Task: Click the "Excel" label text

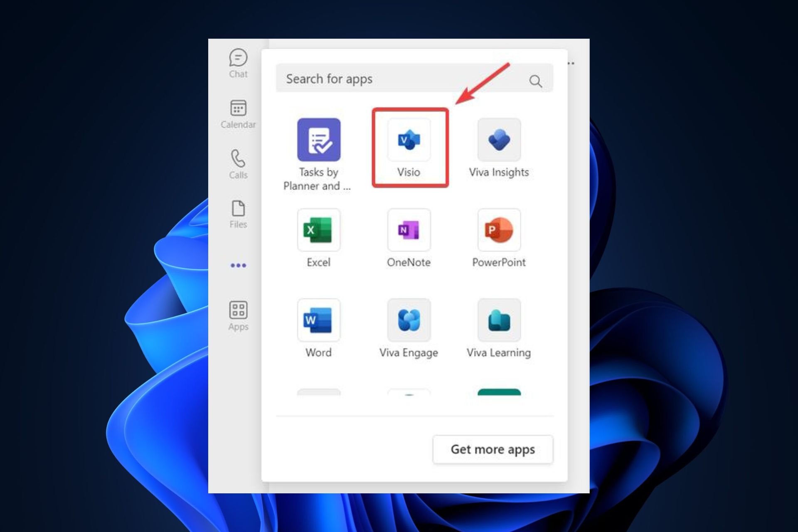Action: (x=318, y=262)
